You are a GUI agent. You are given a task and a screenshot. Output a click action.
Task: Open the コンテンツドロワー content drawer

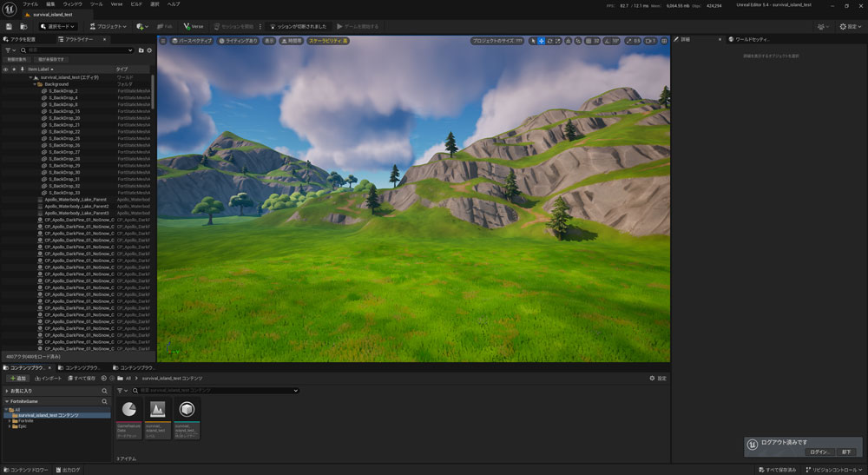click(26, 470)
